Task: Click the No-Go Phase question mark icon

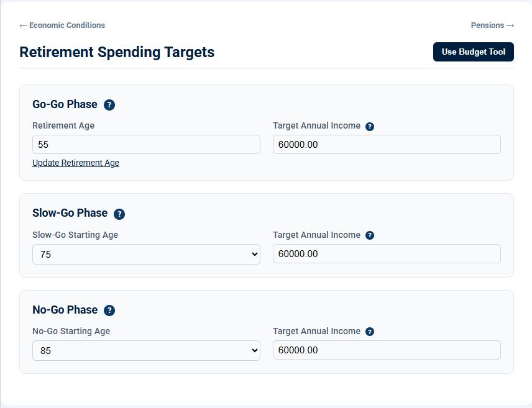Action: (109, 311)
